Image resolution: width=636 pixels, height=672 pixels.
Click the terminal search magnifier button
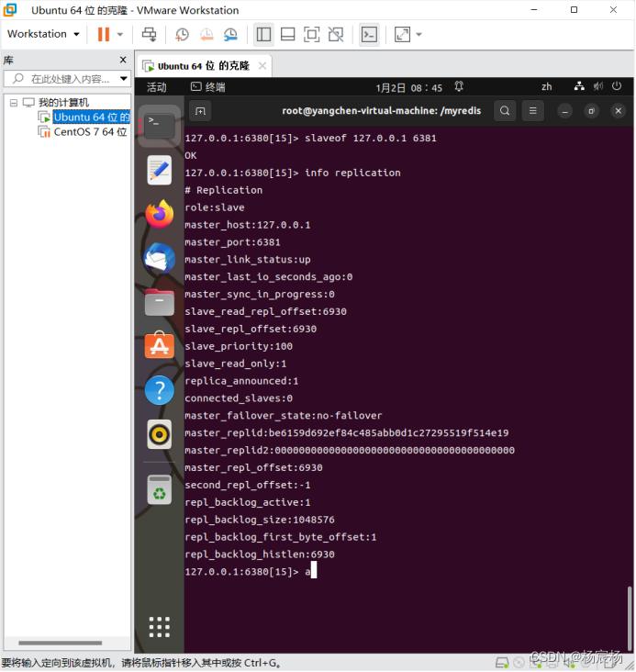tap(505, 111)
